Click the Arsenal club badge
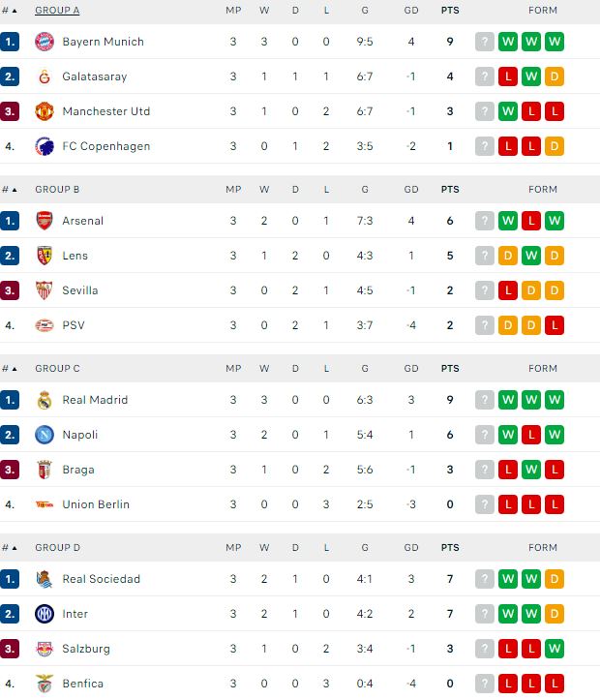600x700 pixels. click(x=44, y=221)
